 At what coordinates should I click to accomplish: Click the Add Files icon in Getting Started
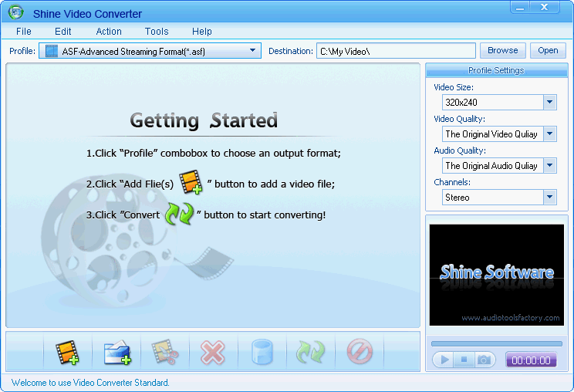(x=191, y=182)
